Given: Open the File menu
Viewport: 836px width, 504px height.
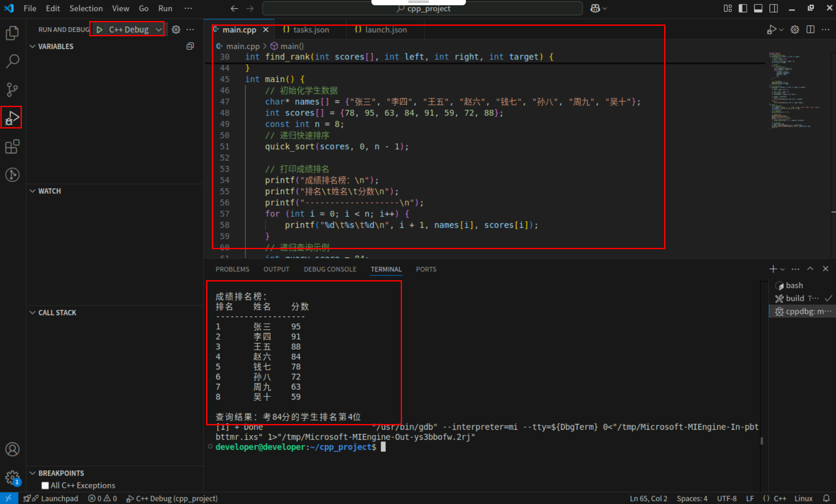Looking at the screenshot, I should tap(30, 8).
